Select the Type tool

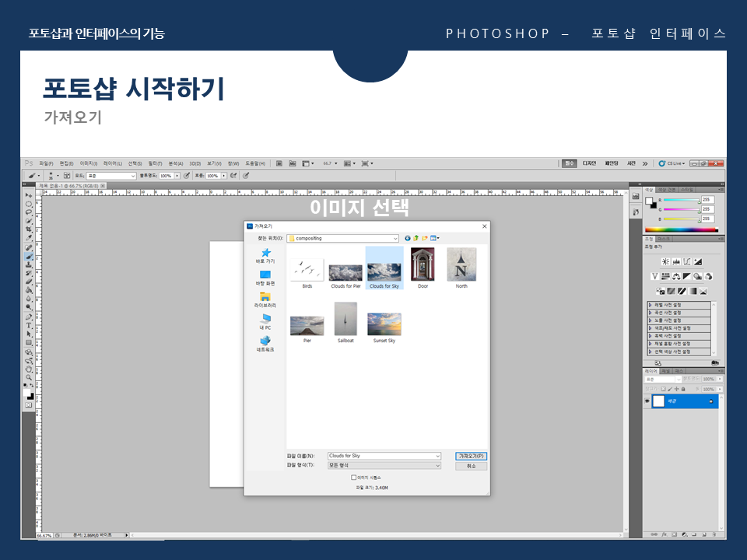pos(29,326)
